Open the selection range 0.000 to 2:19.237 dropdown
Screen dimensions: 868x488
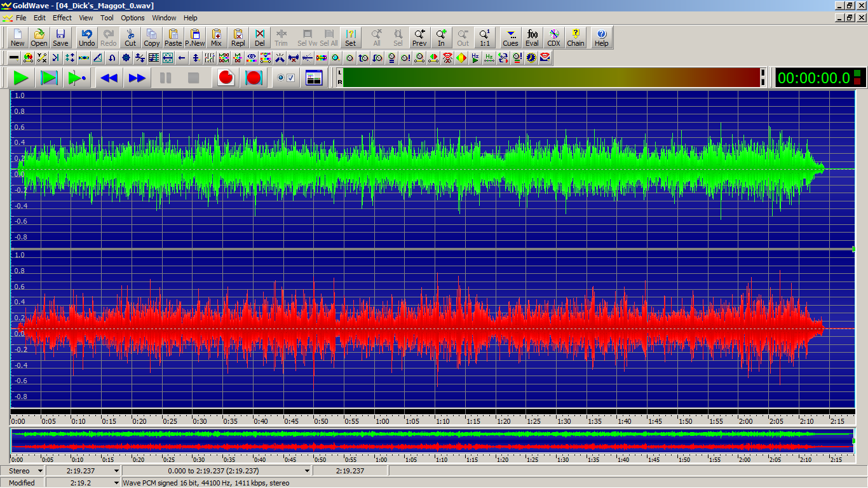pos(307,471)
